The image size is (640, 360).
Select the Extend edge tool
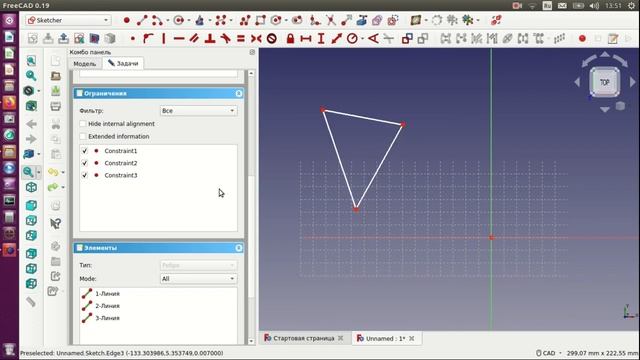coord(346,20)
